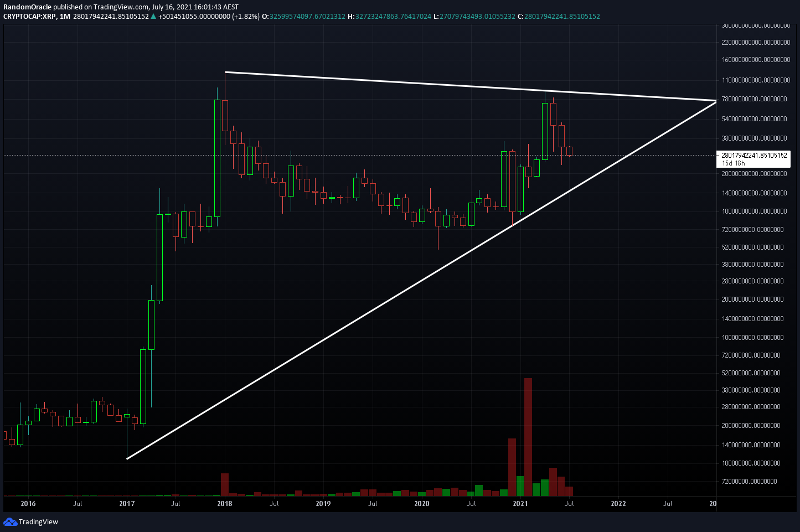The height and width of the screenshot is (532, 800).
Task: Click the 2019 time axis label
Action: point(323,503)
